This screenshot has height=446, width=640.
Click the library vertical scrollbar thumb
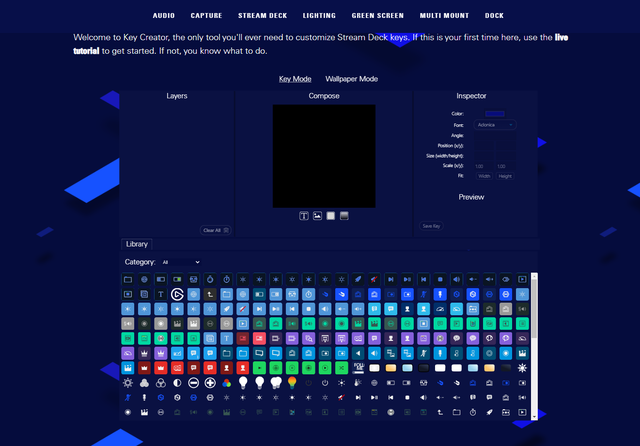coord(534,309)
